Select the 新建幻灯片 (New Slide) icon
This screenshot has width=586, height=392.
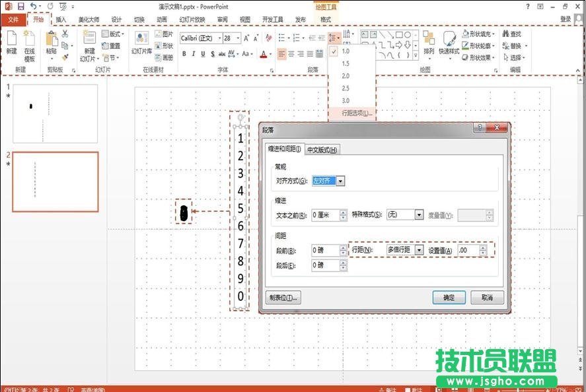click(91, 40)
